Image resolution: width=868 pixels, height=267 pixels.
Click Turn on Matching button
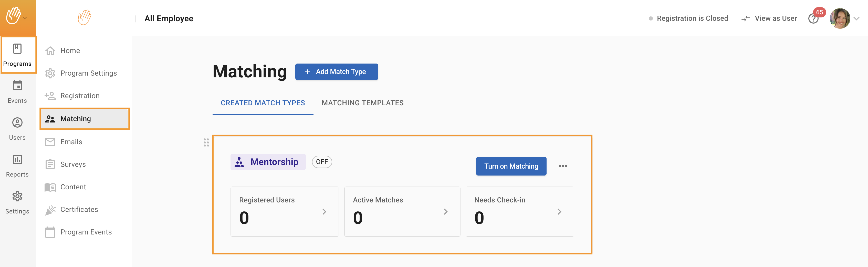(x=511, y=166)
